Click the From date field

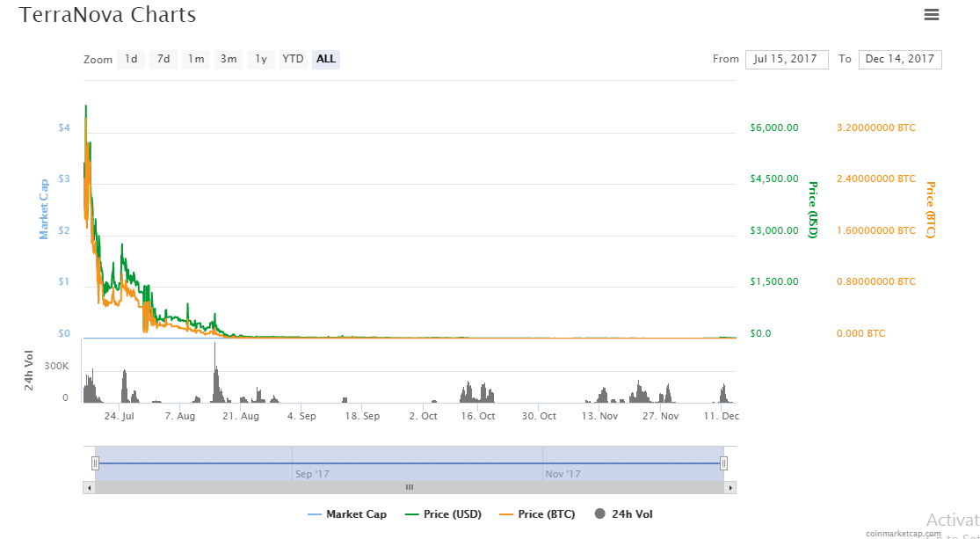(787, 59)
